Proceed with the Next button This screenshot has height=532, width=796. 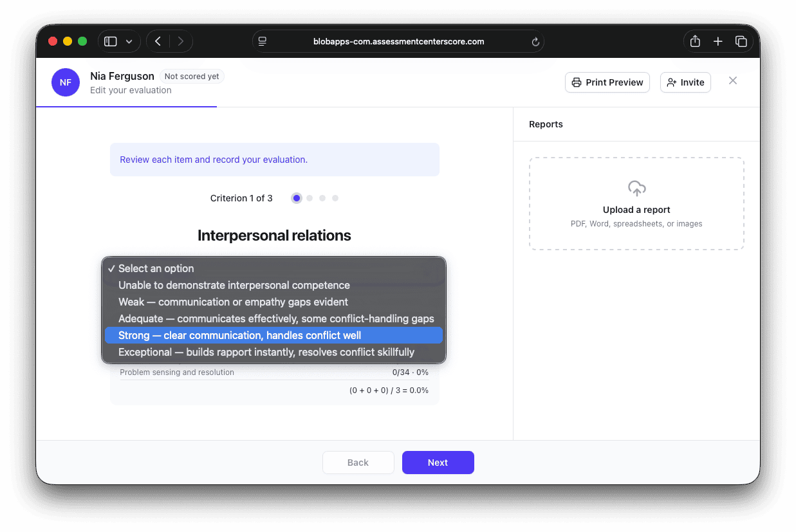(x=438, y=463)
